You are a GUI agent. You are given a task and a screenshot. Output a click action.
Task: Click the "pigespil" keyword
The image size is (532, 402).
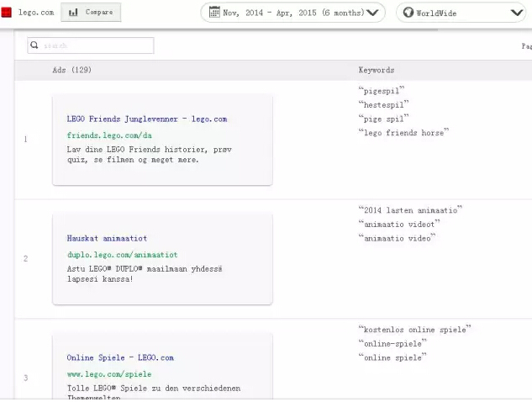382,91
